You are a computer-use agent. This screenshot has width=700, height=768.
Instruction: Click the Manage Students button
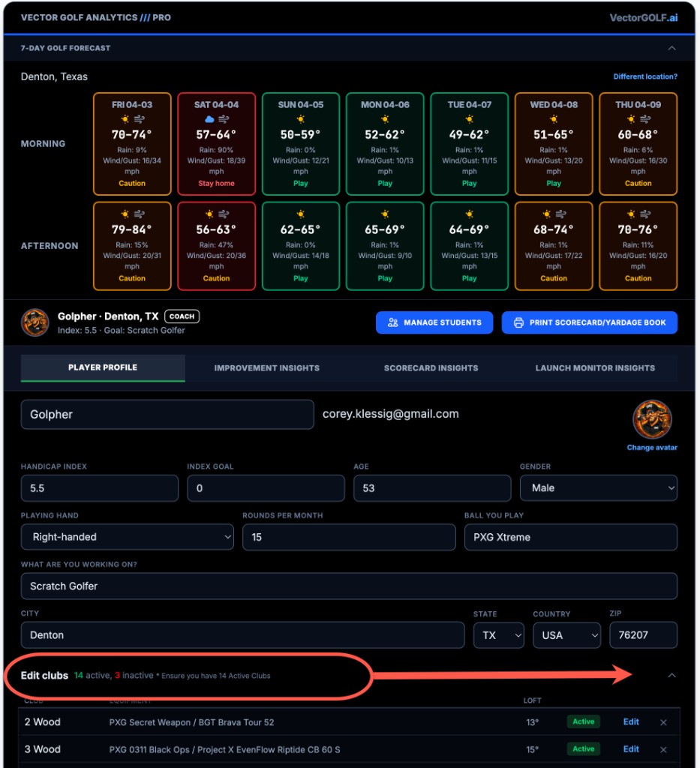click(x=434, y=322)
